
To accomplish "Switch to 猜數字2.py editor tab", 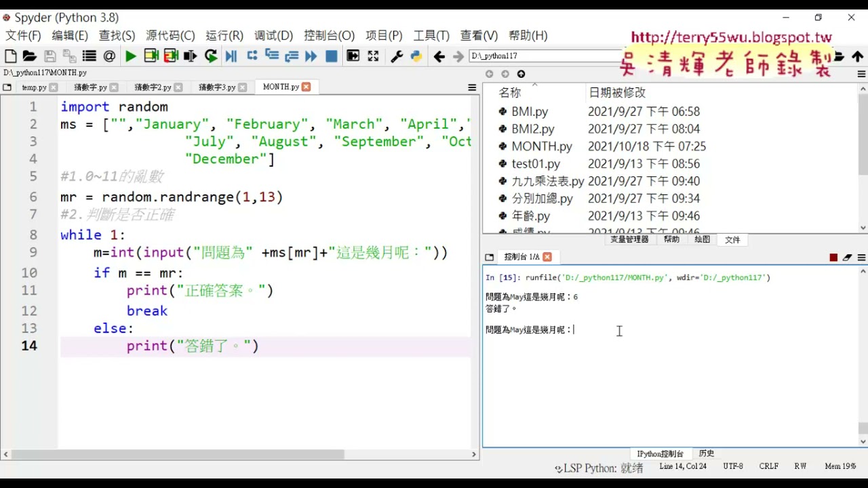I will (152, 87).
